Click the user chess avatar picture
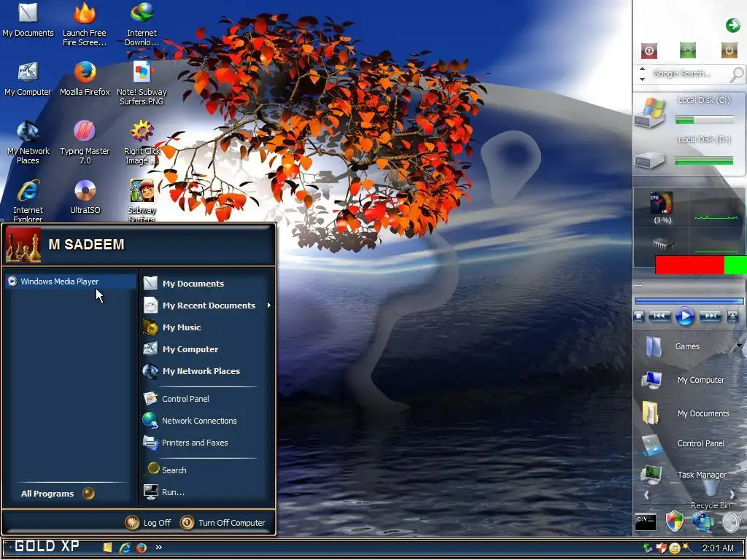 point(23,245)
